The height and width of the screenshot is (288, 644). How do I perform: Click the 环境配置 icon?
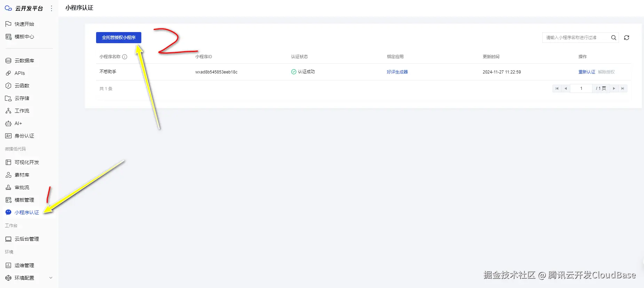tap(8, 278)
